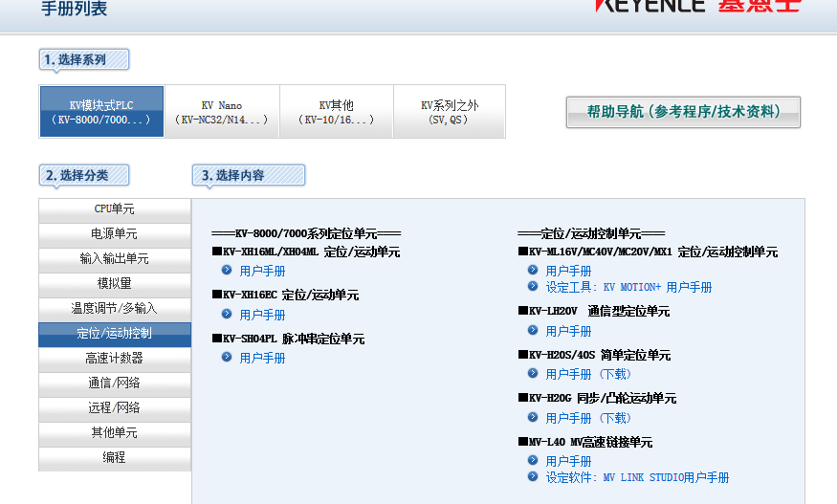Screen dimensions: 837x504
Task: Open KV-H20S/40S 用户手册 (下载) link
Action: click(x=588, y=374)
